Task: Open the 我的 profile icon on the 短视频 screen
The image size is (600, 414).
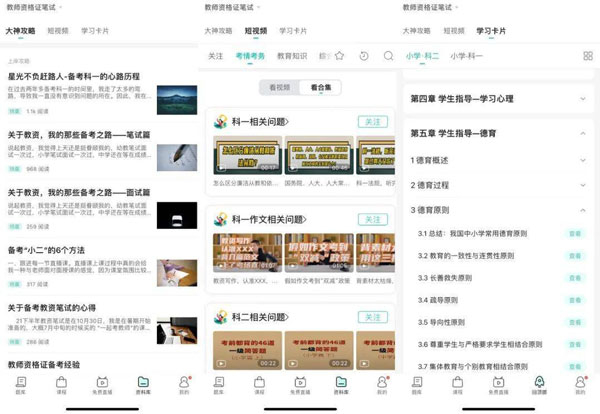Action: pos(382,384)
